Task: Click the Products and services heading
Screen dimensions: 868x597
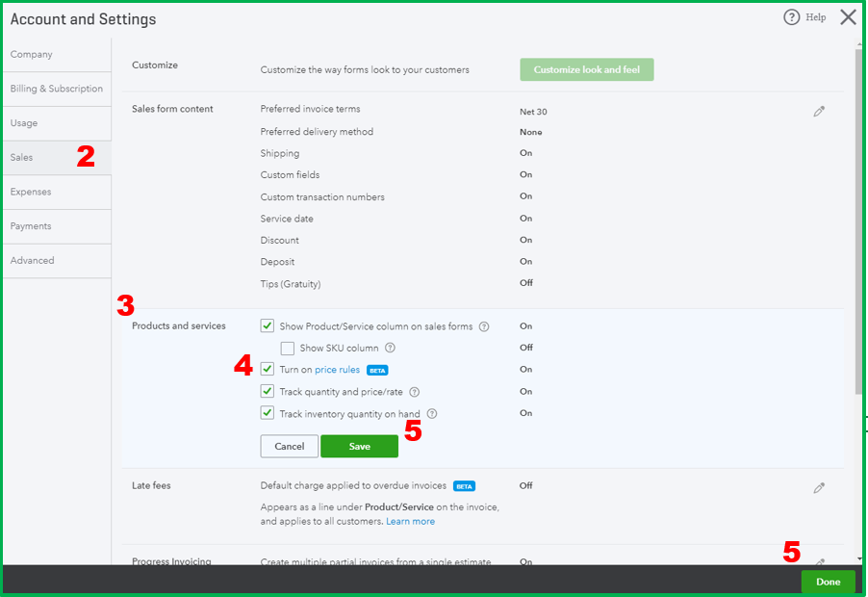Action: [x=179, y=326]
